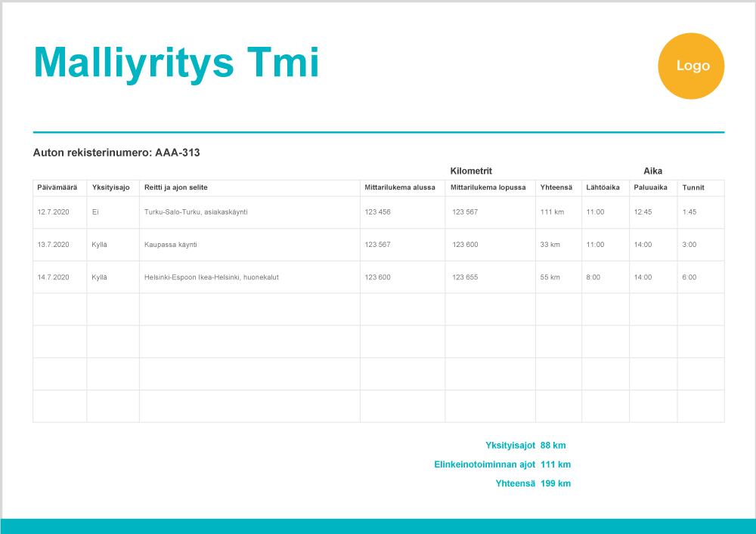
Task: Click the Malliyritys Tmi company title
Action: pyautogui.click(x=176, y=63)
